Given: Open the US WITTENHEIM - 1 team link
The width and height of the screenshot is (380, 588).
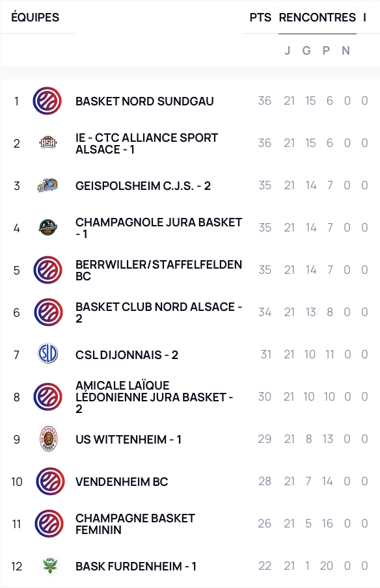Looking at the screenshot, I should (128, 439).
